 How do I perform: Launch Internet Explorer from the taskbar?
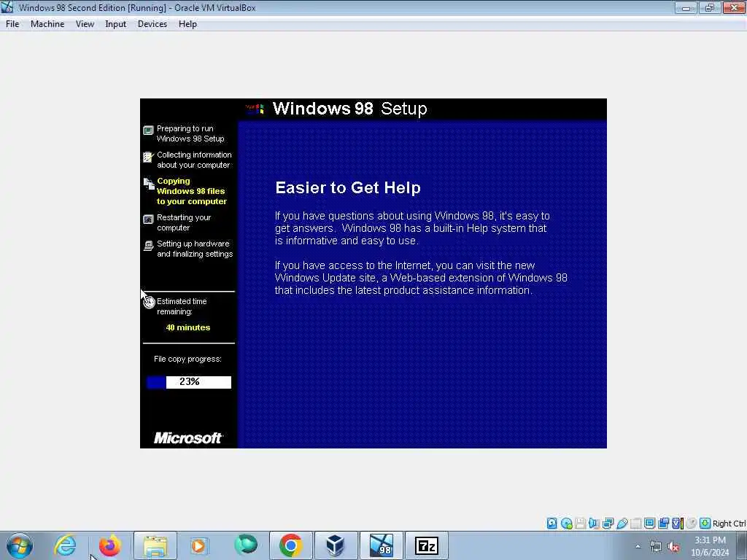[x=65, y=545]
